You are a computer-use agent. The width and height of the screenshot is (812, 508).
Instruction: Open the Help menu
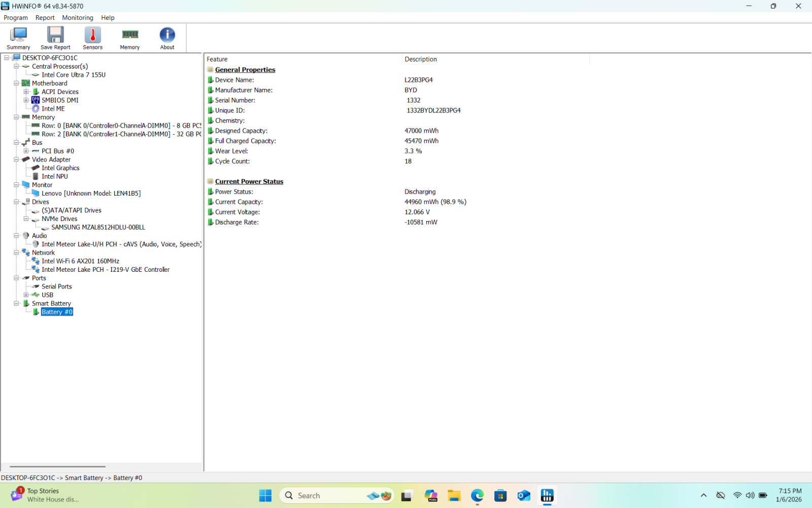[x=108, y=17]
